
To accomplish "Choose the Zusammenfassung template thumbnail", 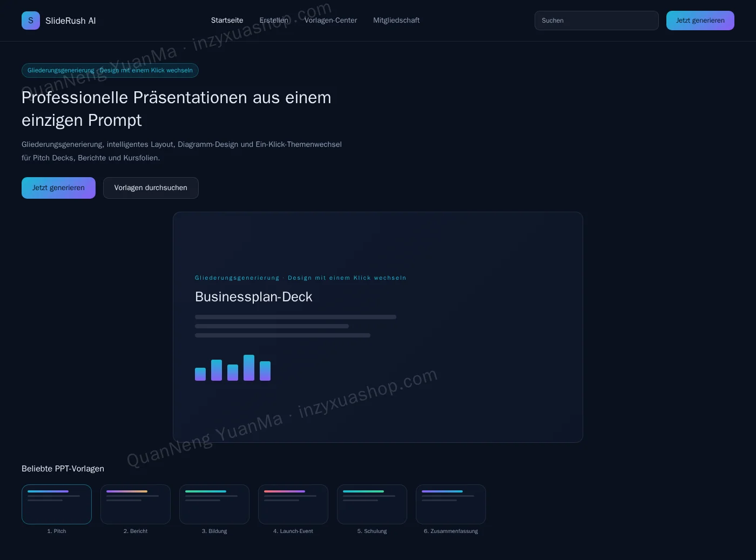I will [x=451, y=504].
